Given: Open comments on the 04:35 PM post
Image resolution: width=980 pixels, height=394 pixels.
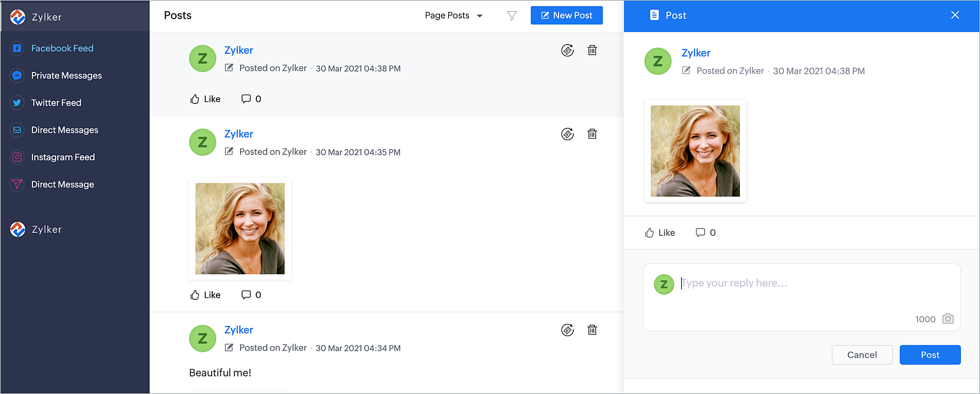Looking at the screenshot, I should point(251,295).
